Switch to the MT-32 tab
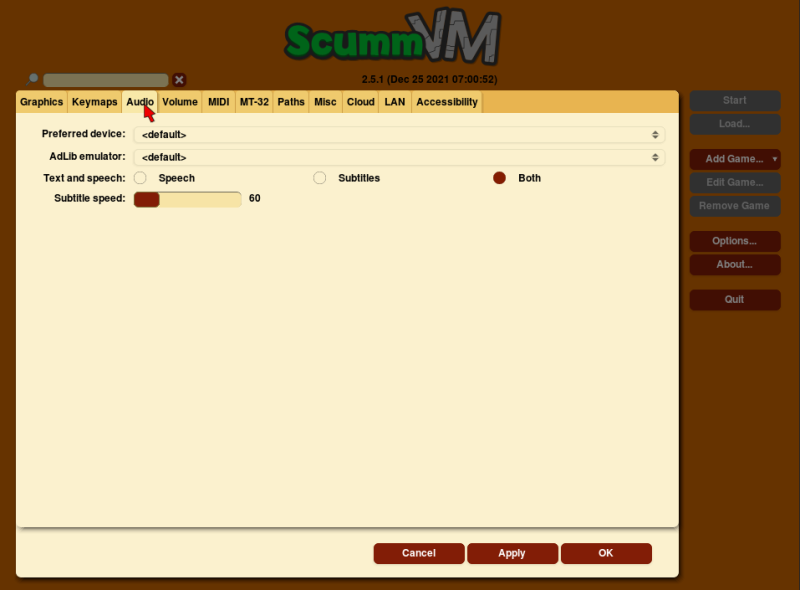Viewport: 800px width, 590px height. [x=254, y=102]
